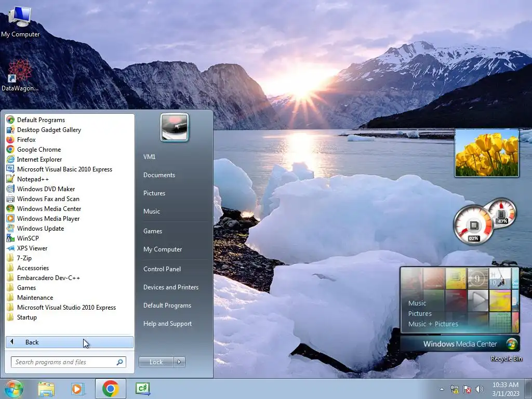Click the tulips slideshow gadget
Viewport: 532px width, 399px height.
pyautogui.click(x=486, y=153)
